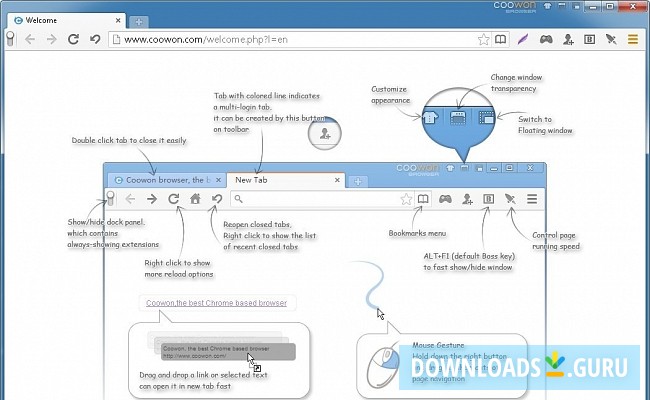650x400 pixels.
Task: Open the orange hamburger main menu
Action: [633, 39]
